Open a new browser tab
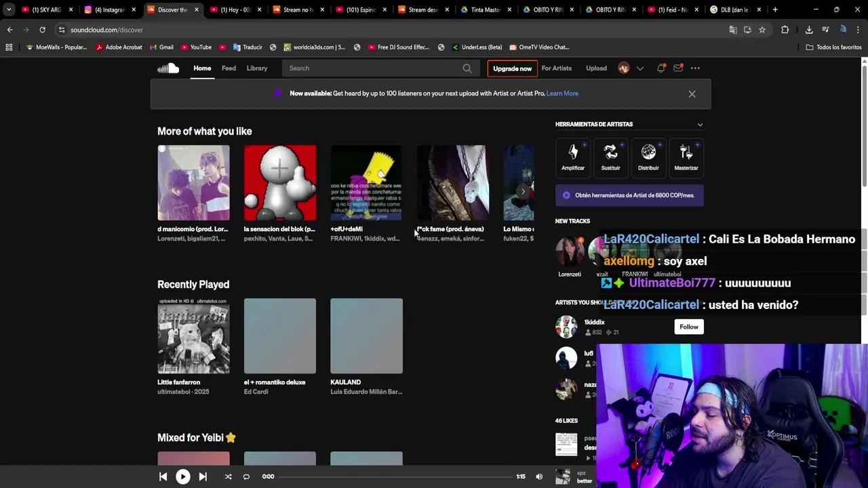Image resolution: width=868 pixels, height=488 pixels. pos(775,9)
